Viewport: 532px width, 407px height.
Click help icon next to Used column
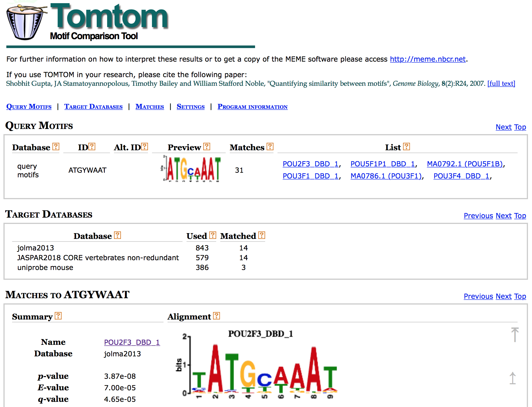click(x=213, y=235)
